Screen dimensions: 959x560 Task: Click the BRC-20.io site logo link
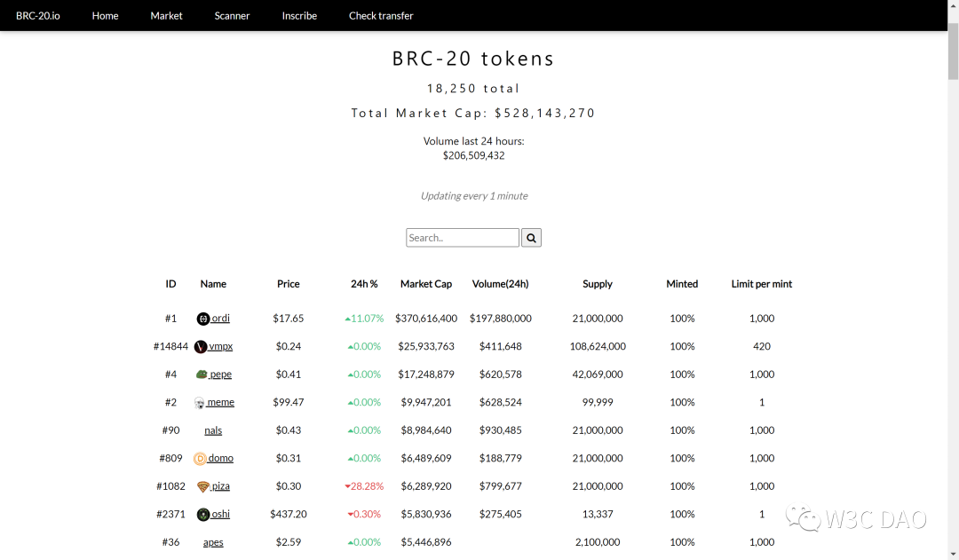point(38,15)
